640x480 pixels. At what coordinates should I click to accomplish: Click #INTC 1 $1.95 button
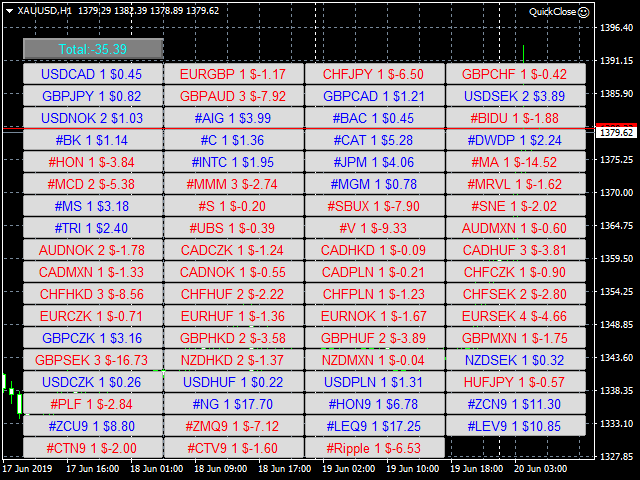point(234,162)
